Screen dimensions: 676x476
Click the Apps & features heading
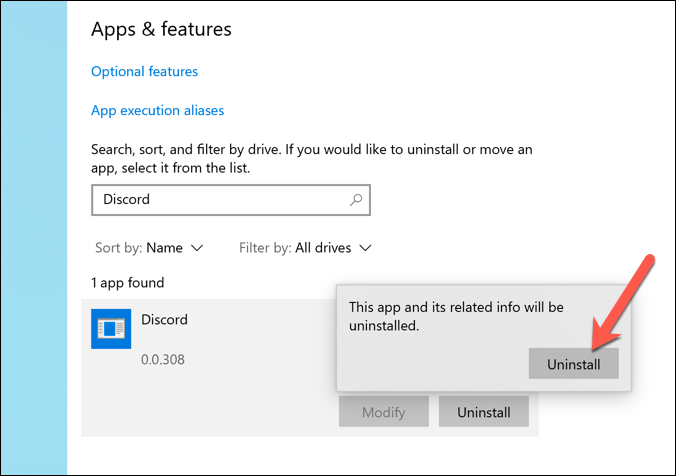(161, 29)
